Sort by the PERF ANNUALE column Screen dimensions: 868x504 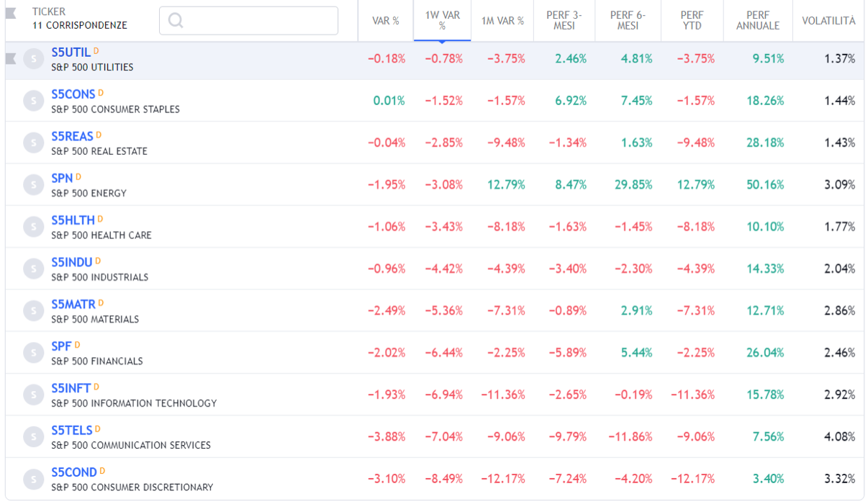(758, 21)
